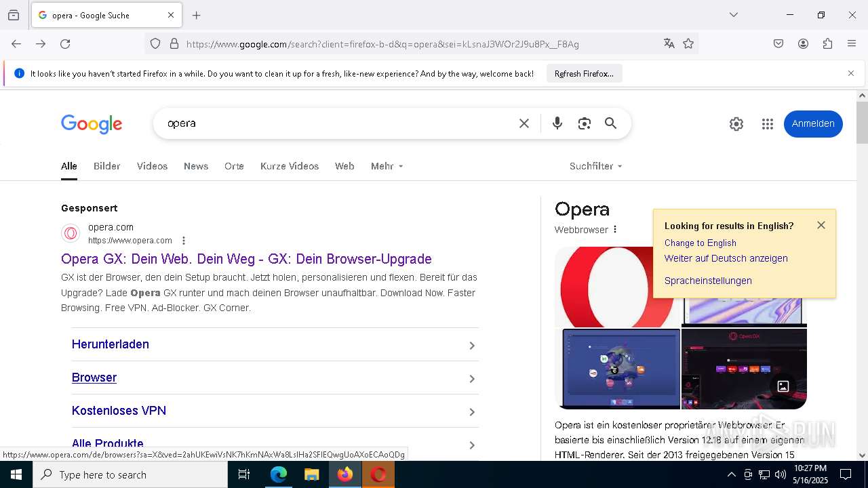Sign in with the Anmelden button

point(813,123)
